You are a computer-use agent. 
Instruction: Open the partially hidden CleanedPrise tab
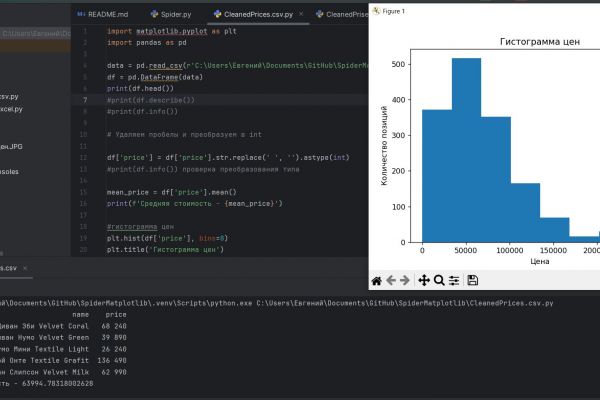[x=342, y=14]
